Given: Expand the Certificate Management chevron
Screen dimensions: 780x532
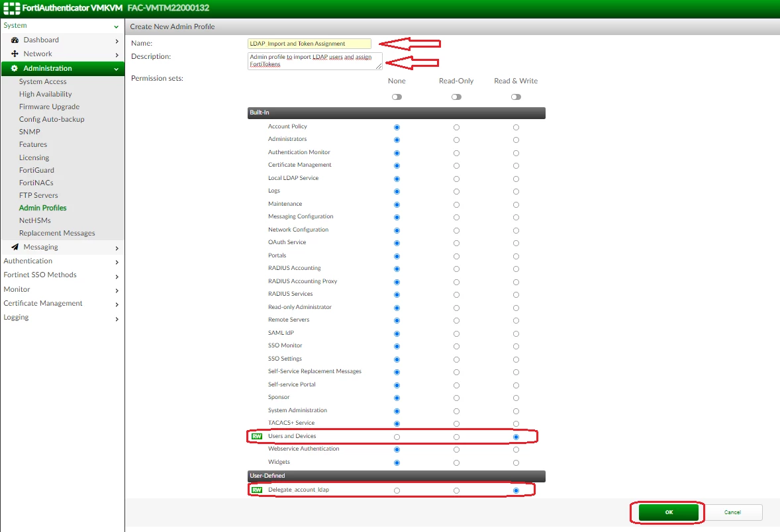Looking at the screenshot, I should [x=117, y=304].
